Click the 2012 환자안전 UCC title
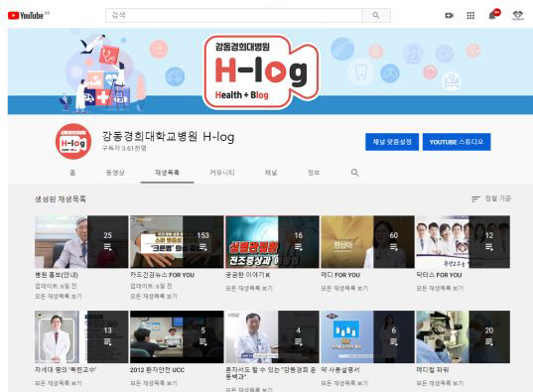The width and height of the screenshot is (533, 392). coord(157,369)
